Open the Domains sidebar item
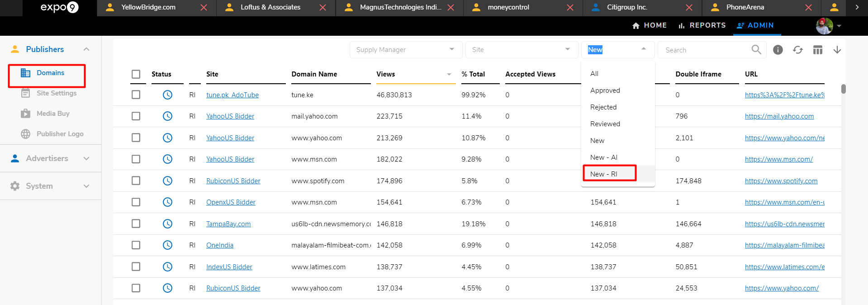The image size is (868, 305). click(x=50, y=73)
